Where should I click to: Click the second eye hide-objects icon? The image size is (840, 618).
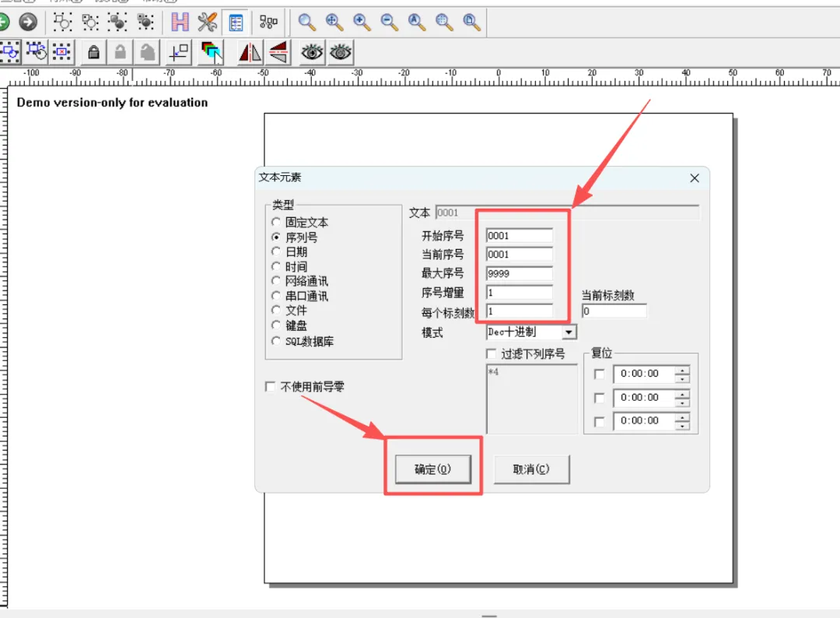(x=341, y=52)
